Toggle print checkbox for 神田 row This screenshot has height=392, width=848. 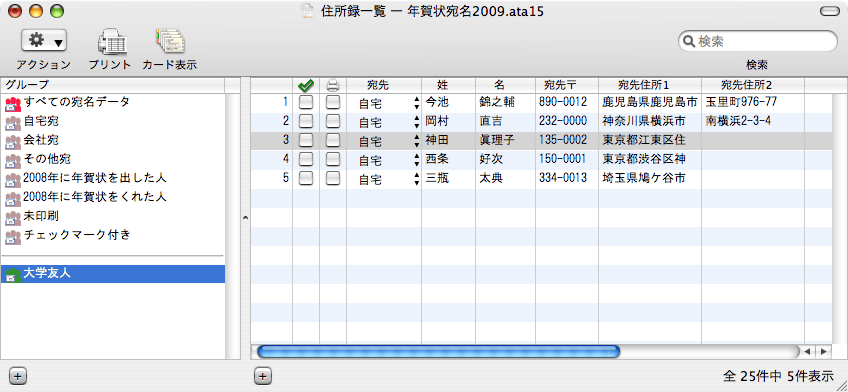tap(333, 140)
